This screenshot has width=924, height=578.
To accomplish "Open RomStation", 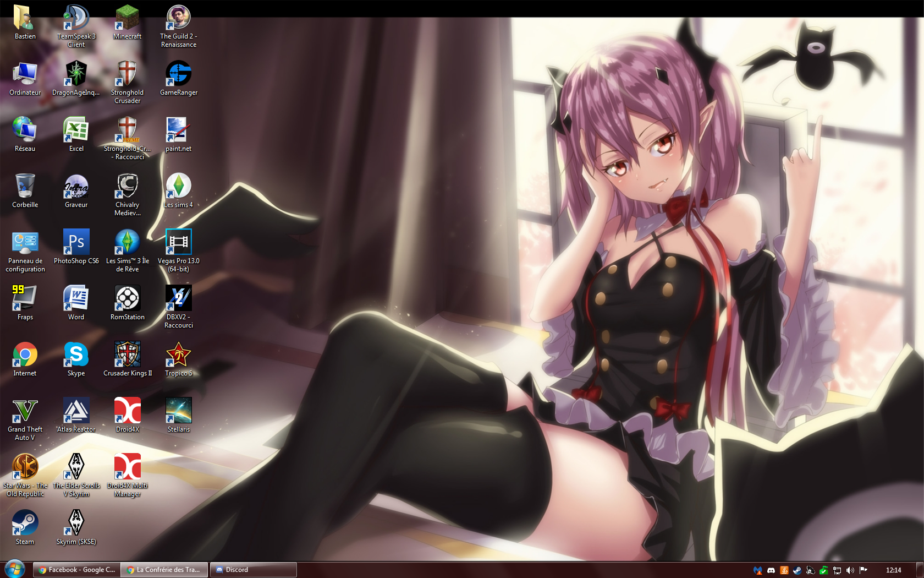I will pos(127,303).
